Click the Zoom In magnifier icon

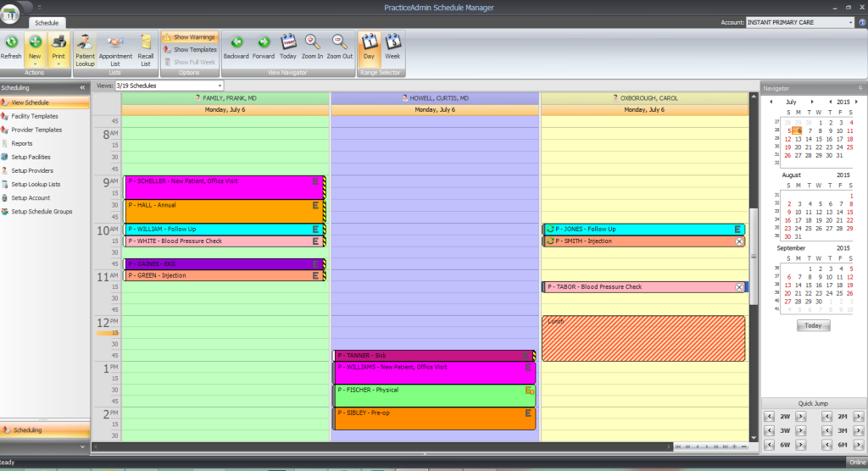tap(312, 42)
